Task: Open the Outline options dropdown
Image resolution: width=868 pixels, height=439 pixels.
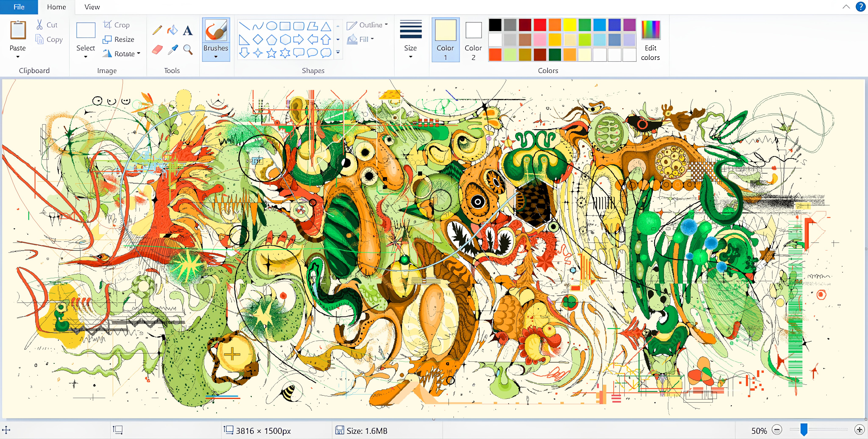Action: point(386,24)
